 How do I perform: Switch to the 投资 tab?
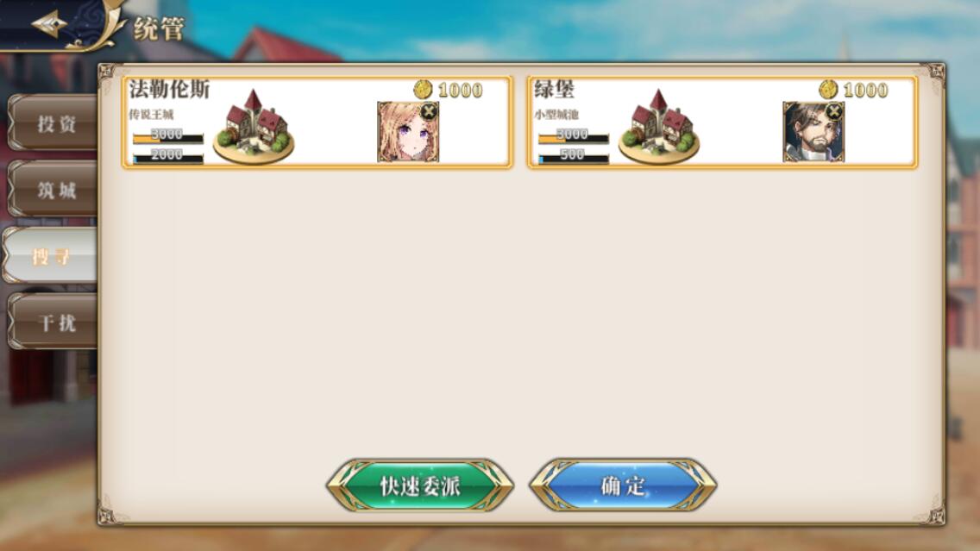(53, 123)
